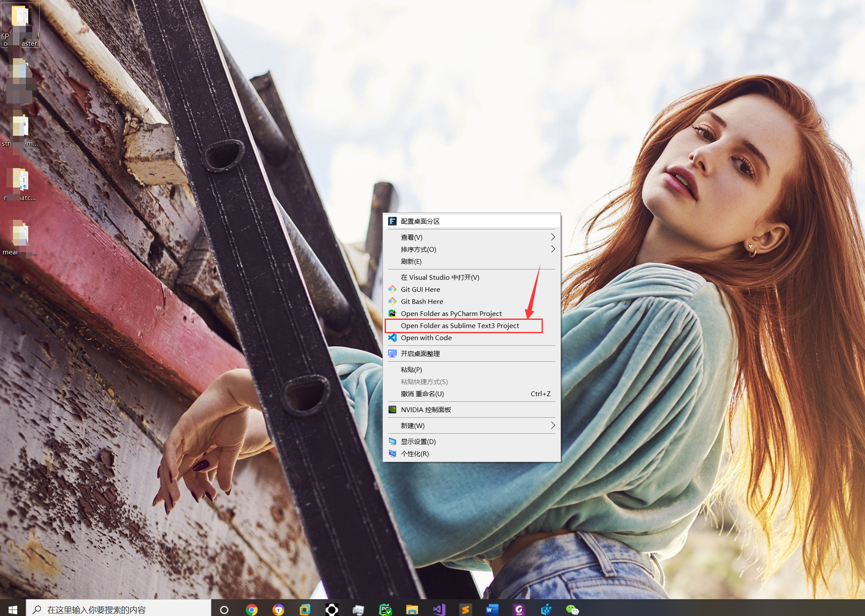Select Git Bash Here
Screen dimensions: 865x616
[x=422, y=301]
